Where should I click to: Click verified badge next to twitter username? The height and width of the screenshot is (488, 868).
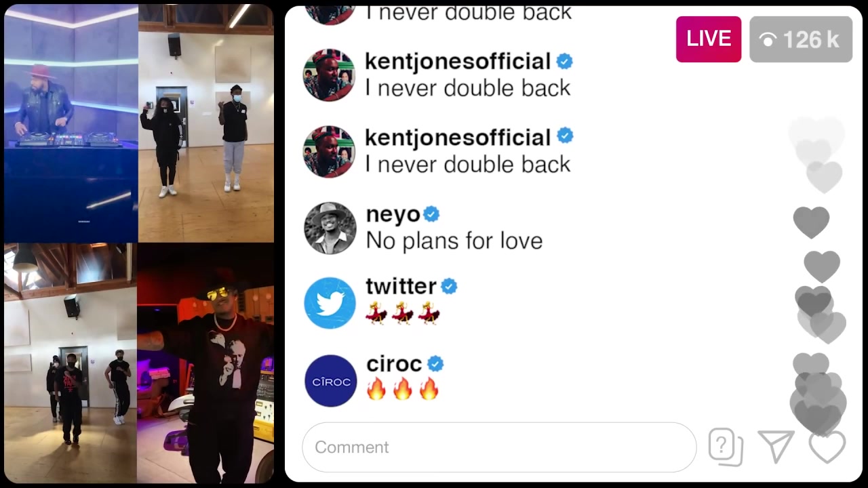[x=449, y=287]
